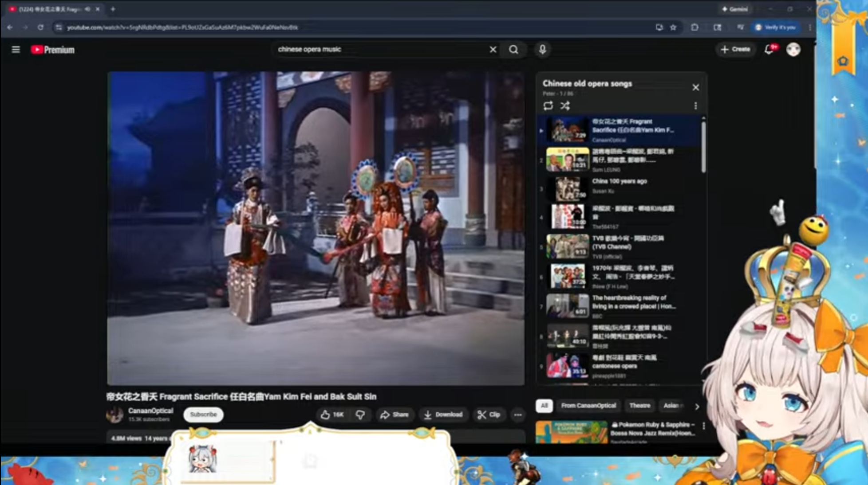This screenshot has width=868, height=485.
Task: Select the 'From CanaanOptical' filter chip
Action: 588,405
